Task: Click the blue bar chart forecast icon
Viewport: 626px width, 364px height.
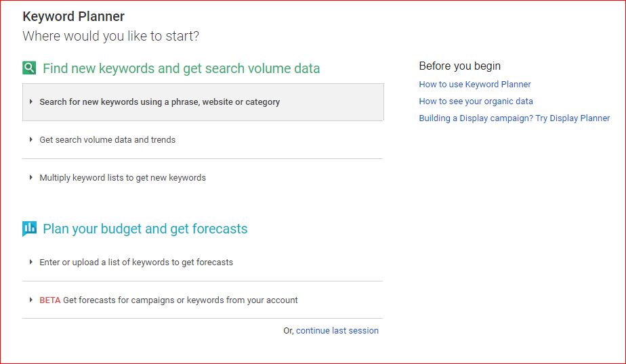Action: (x=30, y=229)
